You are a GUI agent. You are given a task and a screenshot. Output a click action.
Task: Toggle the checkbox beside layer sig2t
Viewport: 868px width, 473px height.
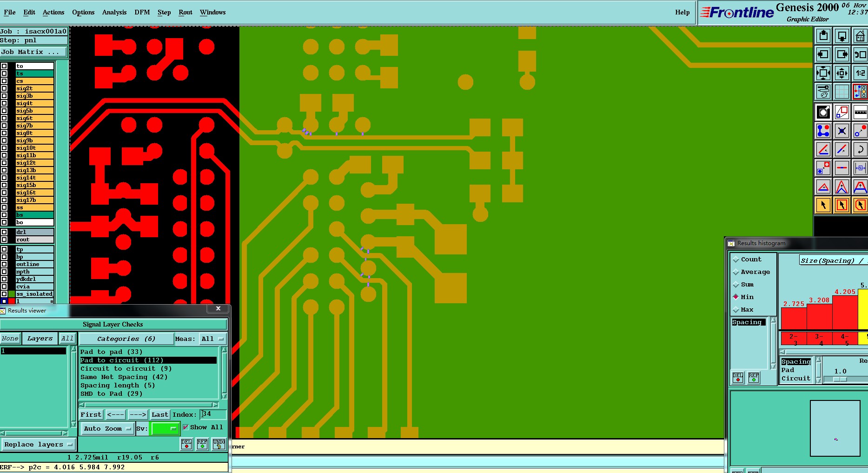[x=4, y=88]
